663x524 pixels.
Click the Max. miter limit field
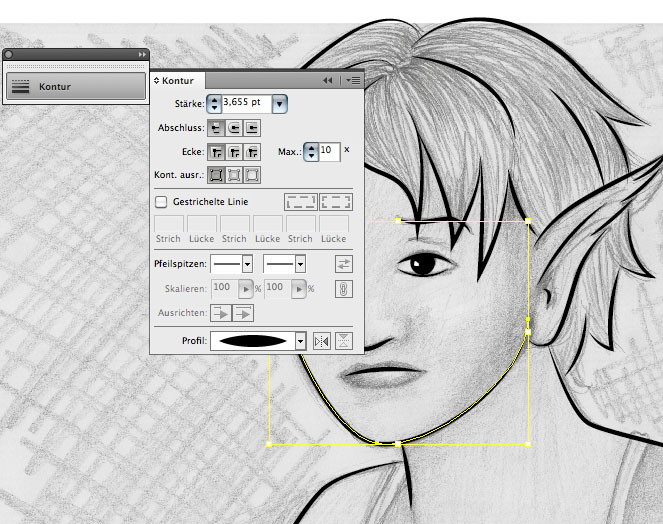point(328,152)
